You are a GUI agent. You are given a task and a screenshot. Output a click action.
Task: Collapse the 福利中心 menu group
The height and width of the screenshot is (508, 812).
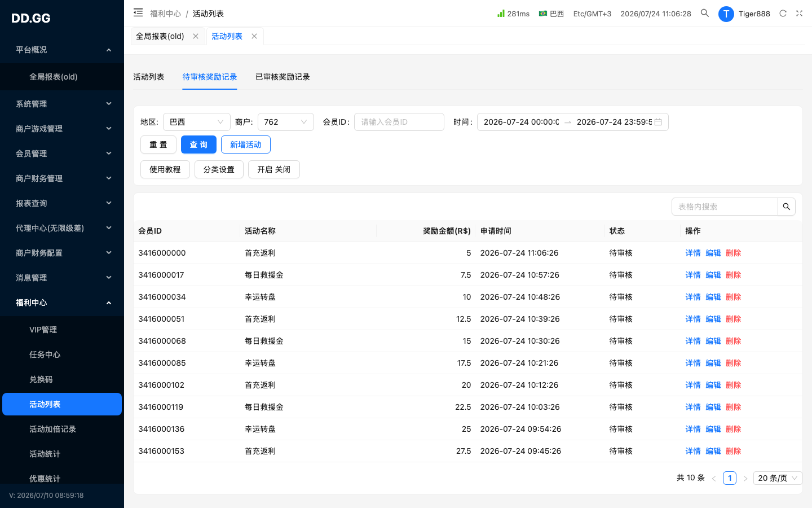coord(62,303)
